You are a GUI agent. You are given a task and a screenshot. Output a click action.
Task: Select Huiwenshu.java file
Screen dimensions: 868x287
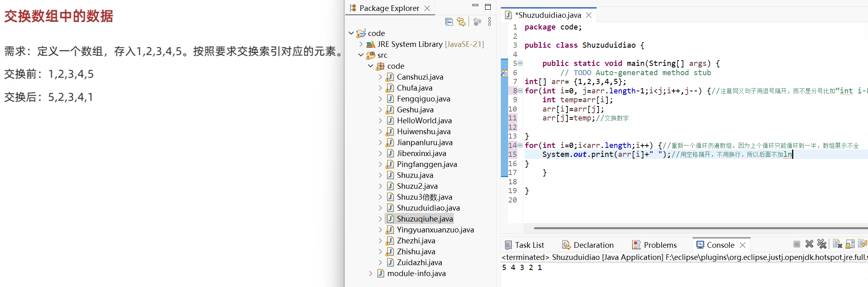coord(424,131)
